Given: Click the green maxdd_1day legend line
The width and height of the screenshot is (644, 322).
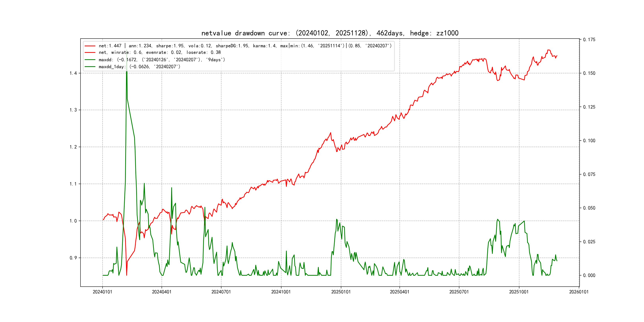Looking at the screenshot, I should click(x=90, y=67).
